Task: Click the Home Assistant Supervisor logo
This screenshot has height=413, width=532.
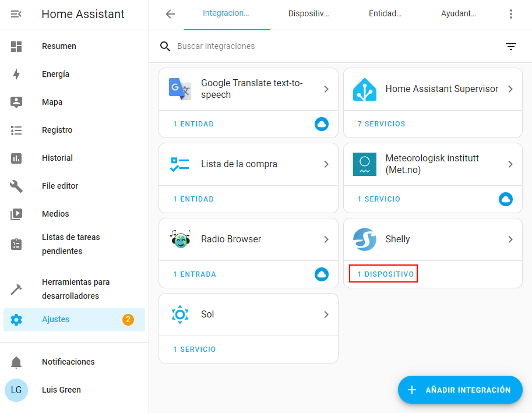Action: coord(365,89)
